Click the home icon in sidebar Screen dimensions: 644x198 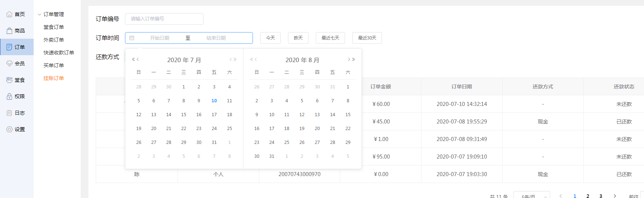[x=10, y=14]
